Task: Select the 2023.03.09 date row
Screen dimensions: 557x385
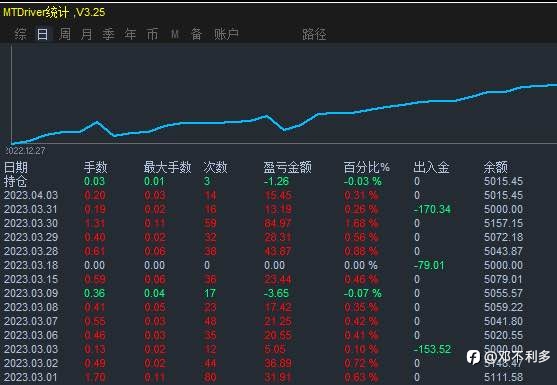Action: pyautogui.click(x=31, y=293)
